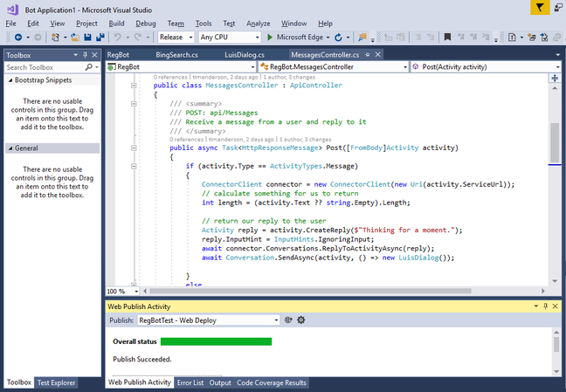Open the Microsoft Edge browser dropdown arrow
This screenshot has width=566, height=392.
click(x=328, y=38)
